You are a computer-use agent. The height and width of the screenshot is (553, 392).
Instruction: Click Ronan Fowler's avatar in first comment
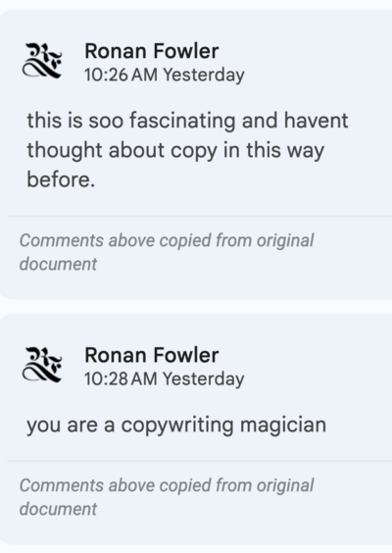pos(42,61)
